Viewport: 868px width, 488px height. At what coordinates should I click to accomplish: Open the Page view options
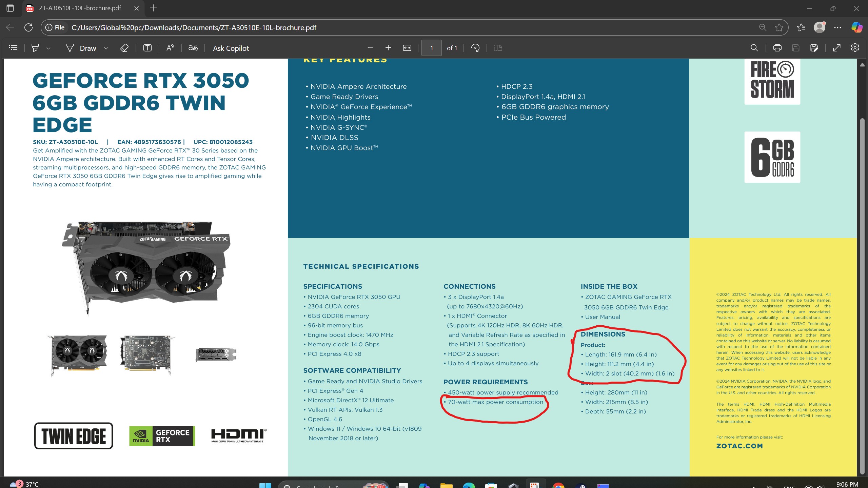pos(498,48)
